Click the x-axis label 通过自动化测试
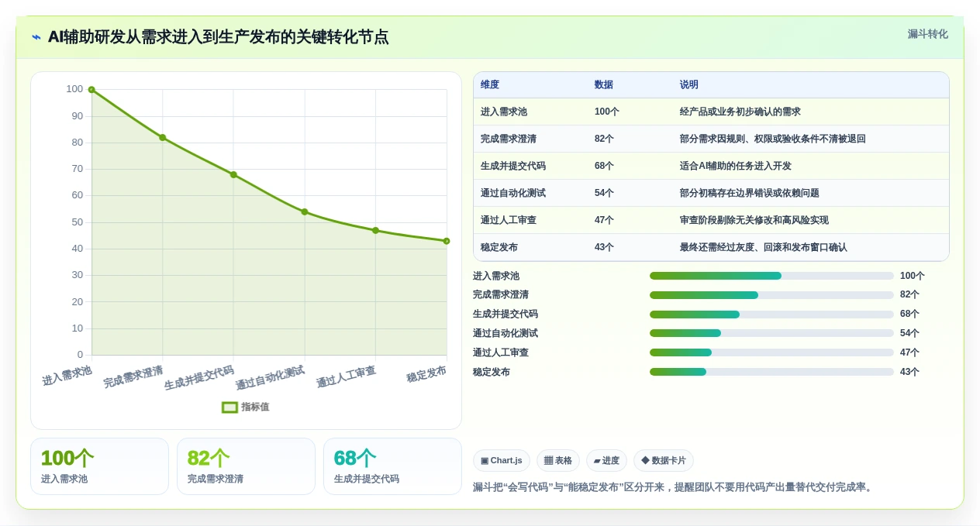Viewport: 980px width, 526px height. [x=270, y=378]
